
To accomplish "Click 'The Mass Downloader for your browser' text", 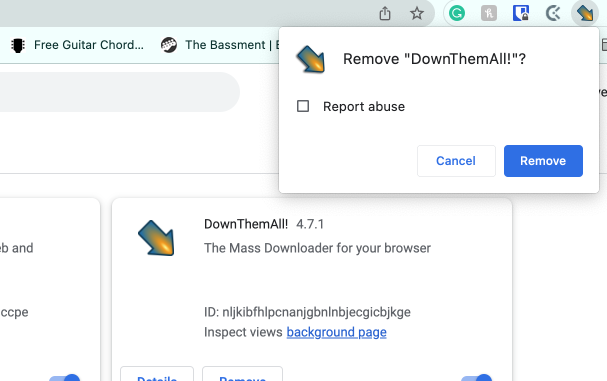I will 317,248.
